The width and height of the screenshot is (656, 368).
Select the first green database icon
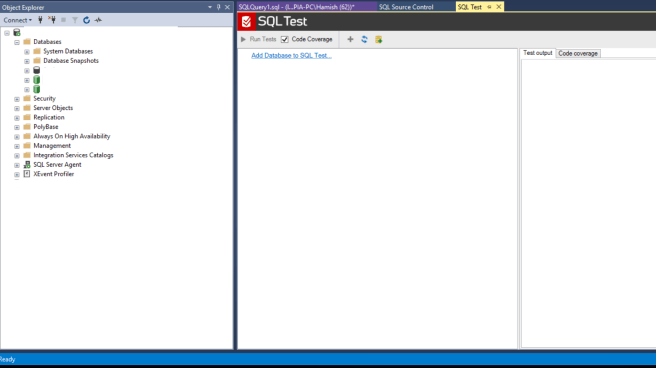click(x=37, y=79)
